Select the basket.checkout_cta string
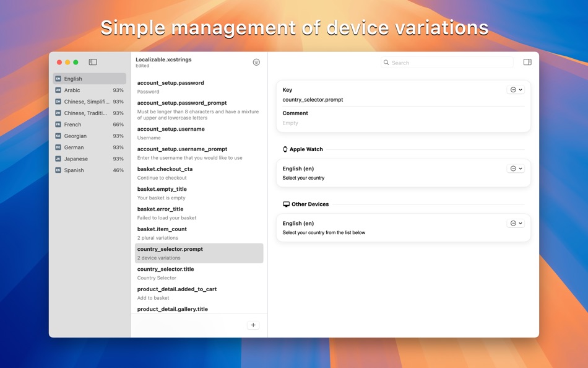This screenshot has width=588, height=368. [199, 173]
